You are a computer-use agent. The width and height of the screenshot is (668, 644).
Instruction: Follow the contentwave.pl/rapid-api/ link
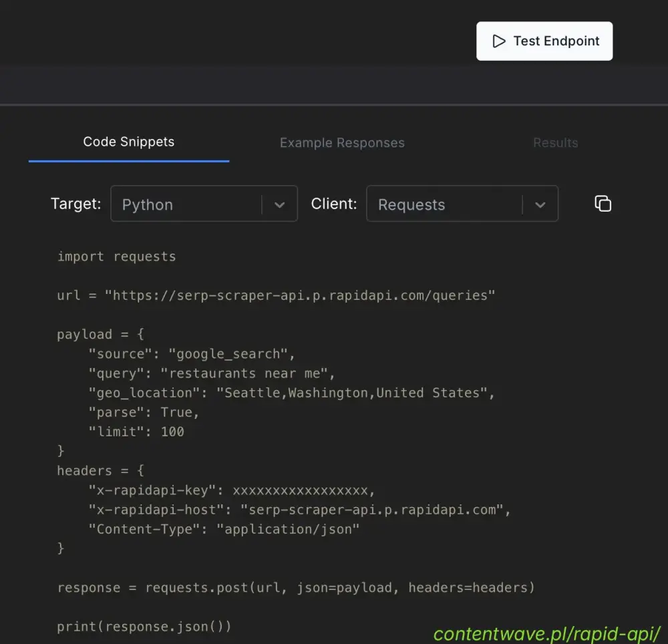[546, 632]
